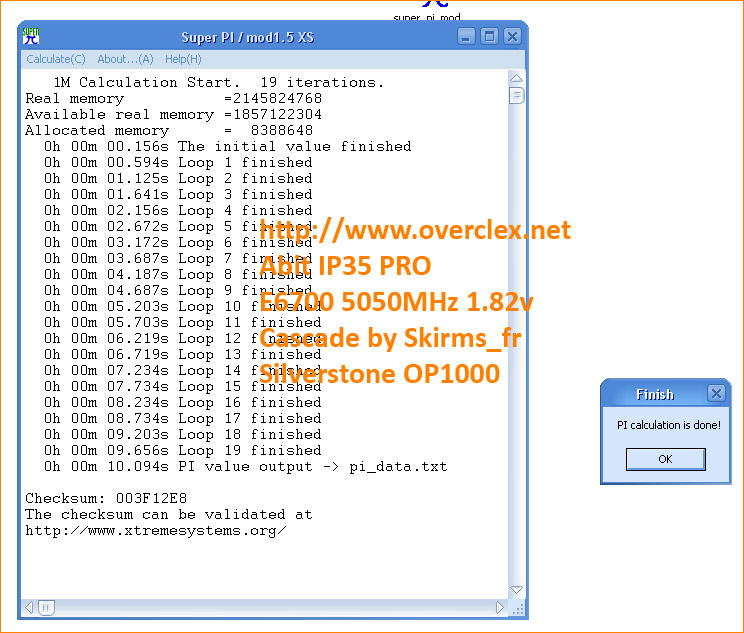Click the window resize grip corner

click(x=517, y=608)
